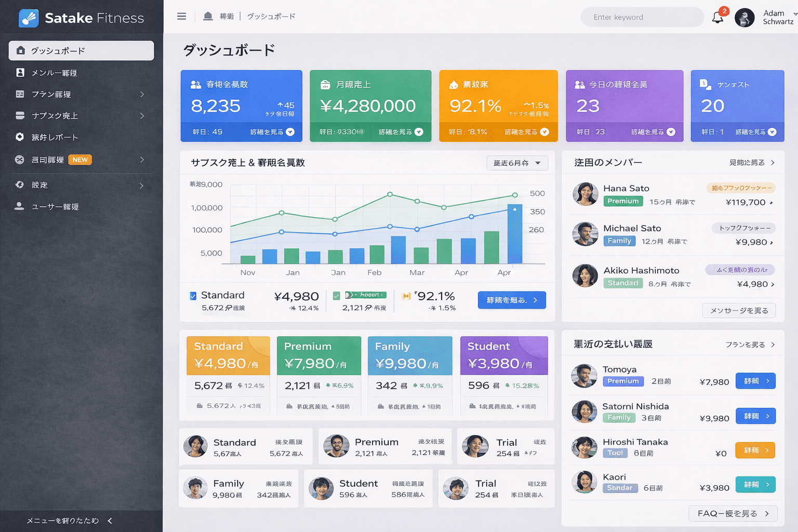Click the Enter keyword search field

[642, 17]
